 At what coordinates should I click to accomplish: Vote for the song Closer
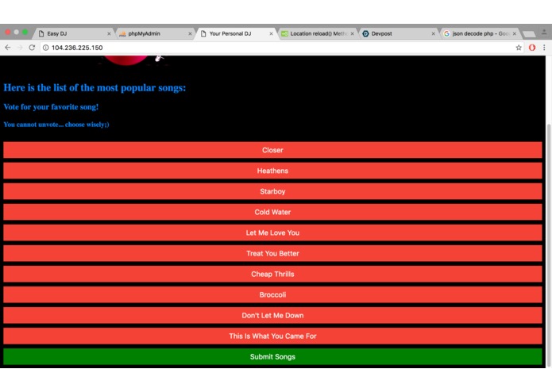[272, 150]
